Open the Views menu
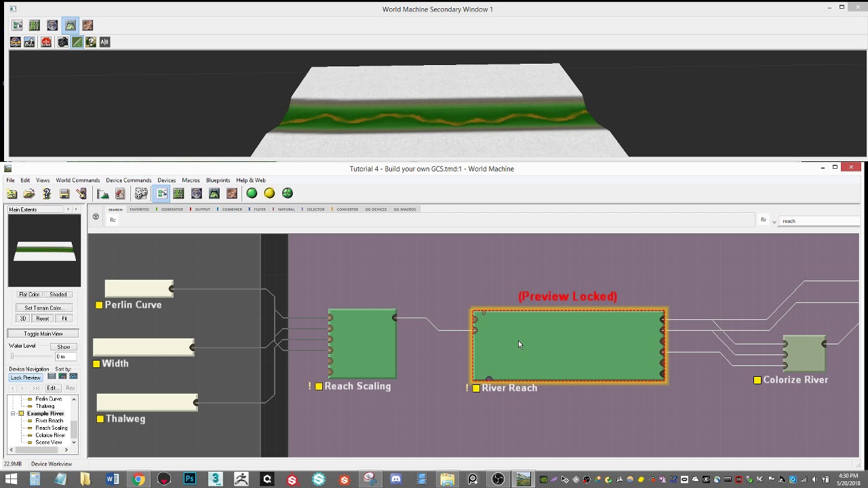 point(43,180)
